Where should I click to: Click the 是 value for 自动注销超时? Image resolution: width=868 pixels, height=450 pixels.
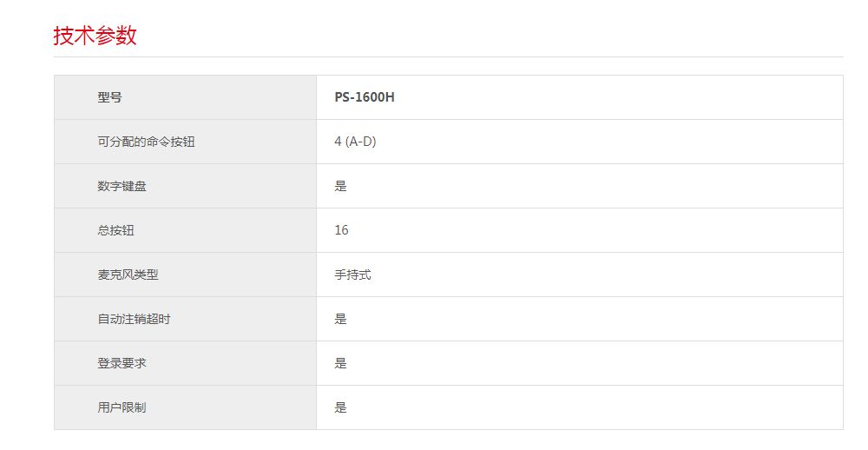point(340,319)
